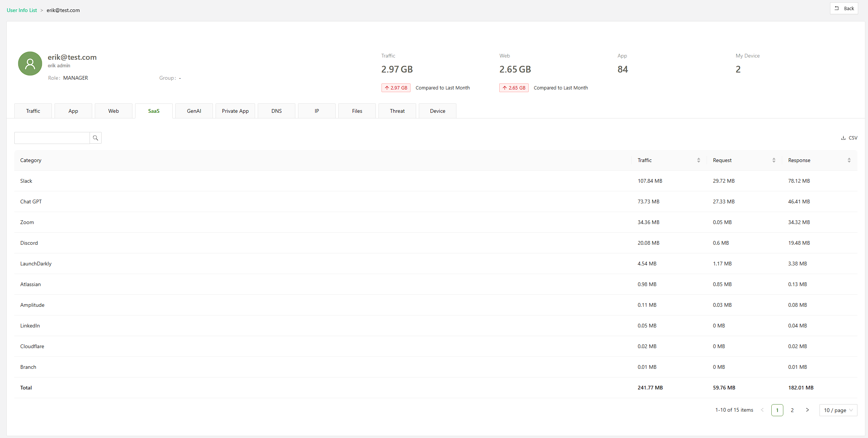Screen dimensions: 868x438
Task: Sort table by Traffic column arrows
Action: pos(698,160)
